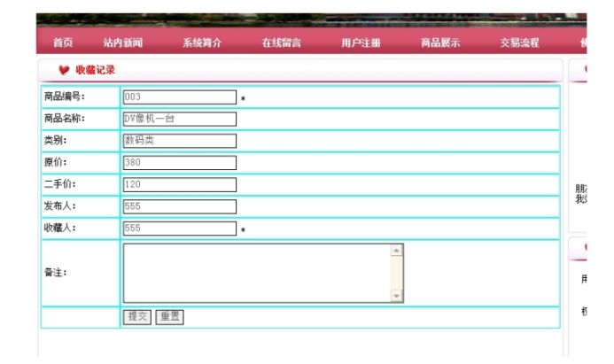Click the 商品编号: label
The image size is (614, 364).
pos(64,97)
